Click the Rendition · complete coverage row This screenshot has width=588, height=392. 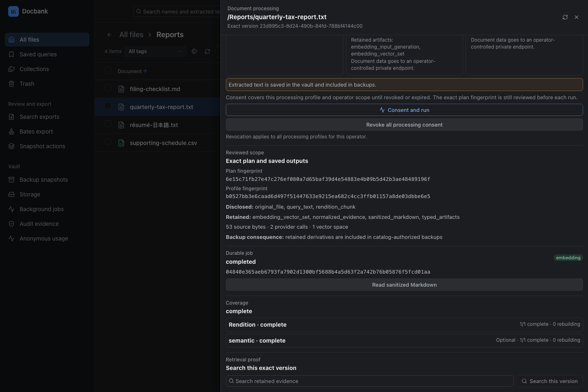404,325
